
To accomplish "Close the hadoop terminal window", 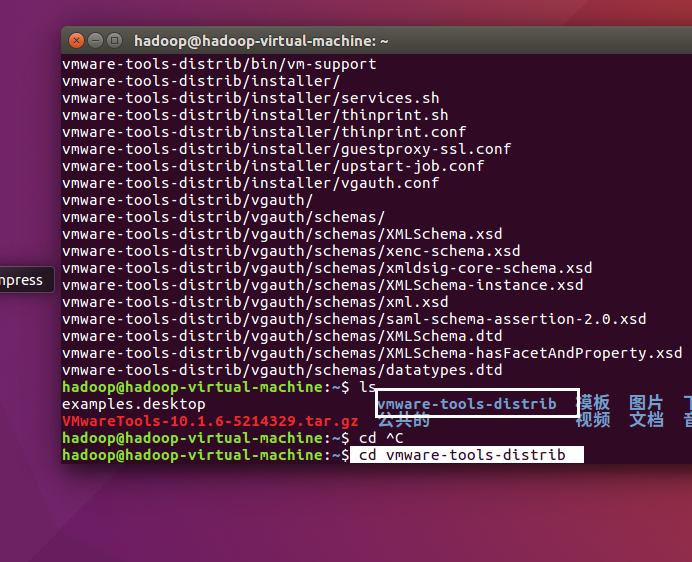I will point(76,41).
